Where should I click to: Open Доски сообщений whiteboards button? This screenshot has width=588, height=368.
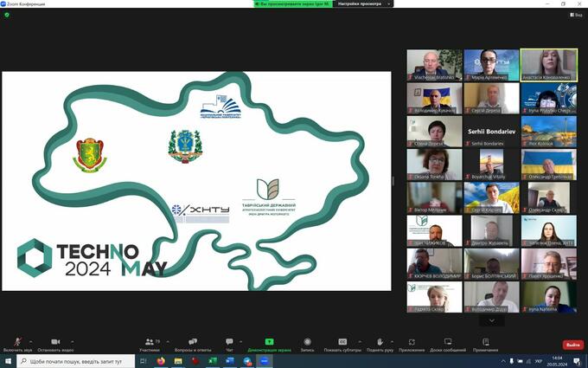pyautogui.click(x=448, y=344)
